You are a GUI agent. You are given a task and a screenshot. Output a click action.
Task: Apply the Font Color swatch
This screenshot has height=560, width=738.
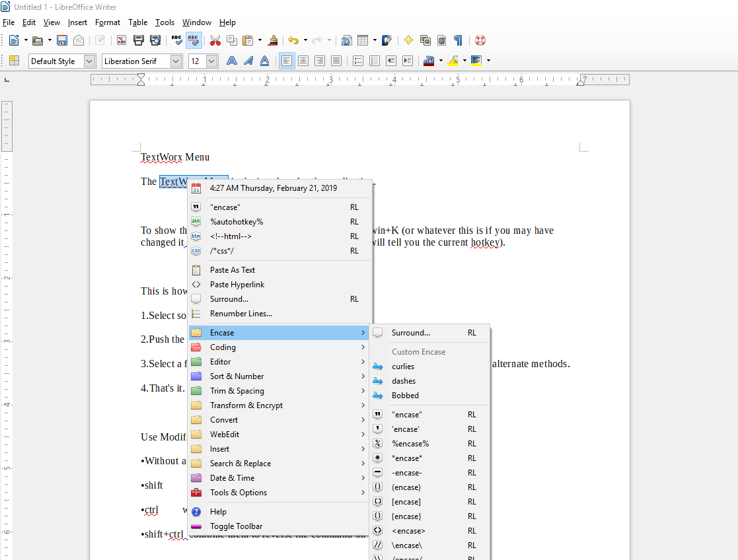click(x=429, y=61)
